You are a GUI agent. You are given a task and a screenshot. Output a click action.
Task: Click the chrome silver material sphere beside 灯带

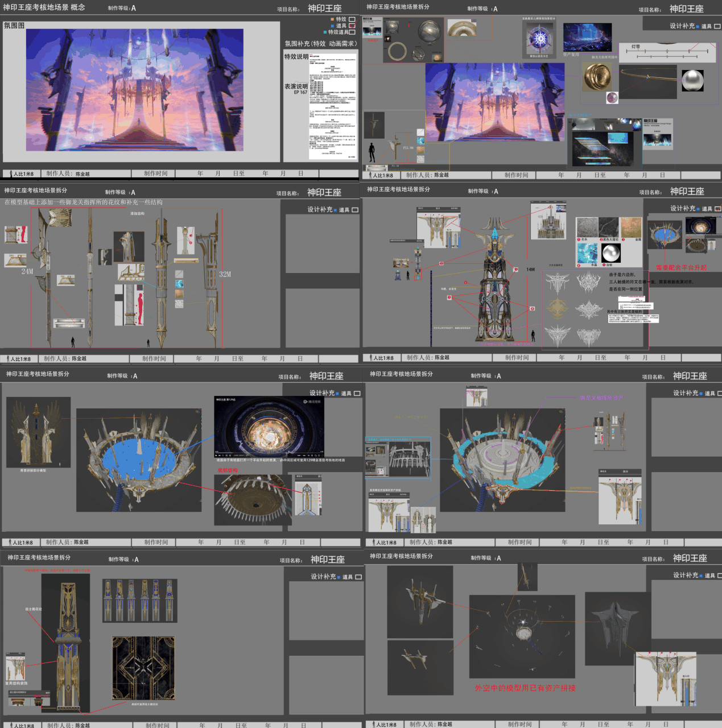(x=692, y=80)
